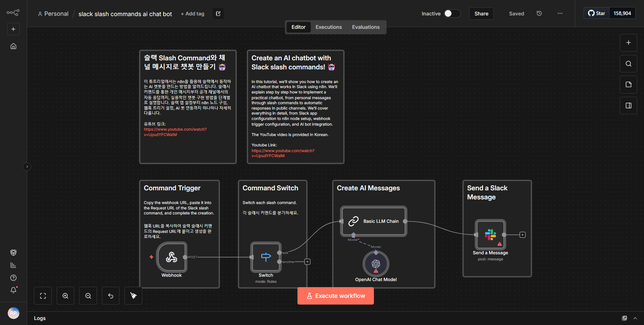Screen dimensions: 644x325
Task: Toggle the focus side panel icon
Action: coord(628,106)
